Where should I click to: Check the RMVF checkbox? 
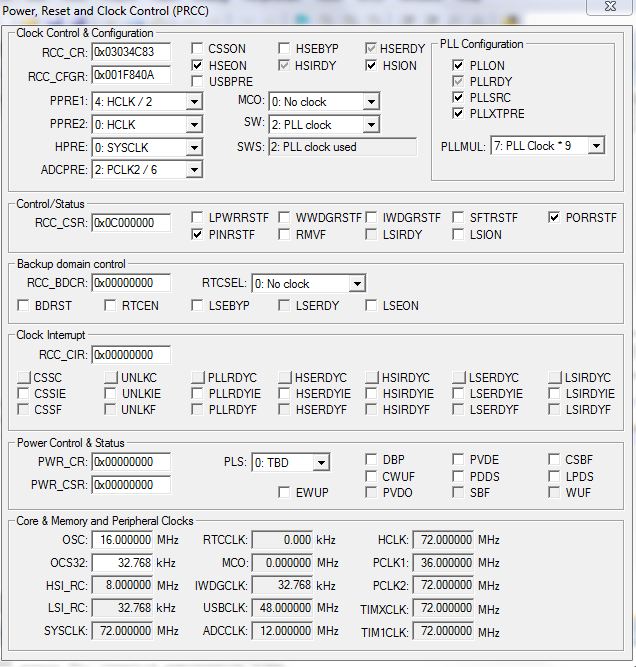click(x=284, y=234)
